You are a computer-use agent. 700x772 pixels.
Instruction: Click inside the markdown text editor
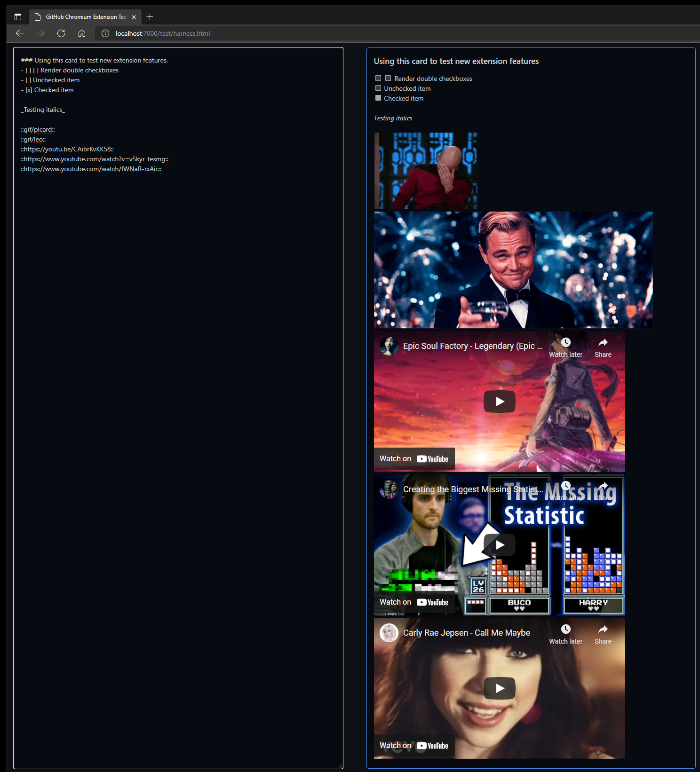178,408
